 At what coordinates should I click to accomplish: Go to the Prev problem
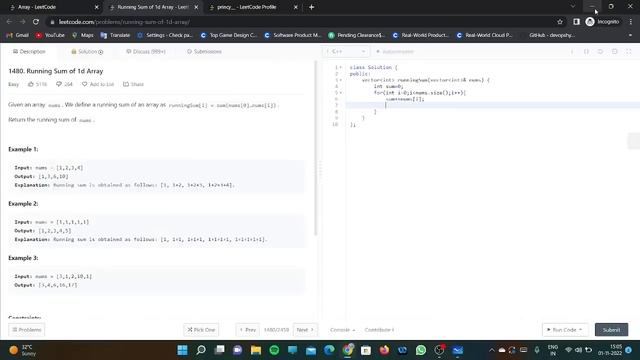click(247, 329)
